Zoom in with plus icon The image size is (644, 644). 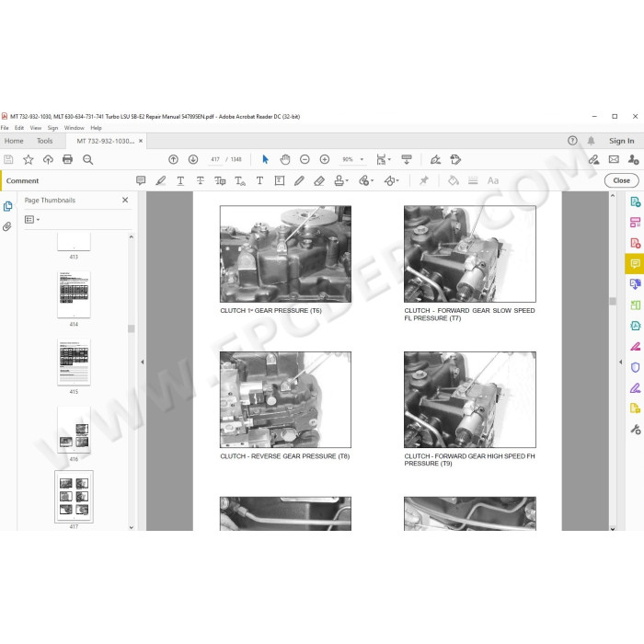click(x=325, y=159)
